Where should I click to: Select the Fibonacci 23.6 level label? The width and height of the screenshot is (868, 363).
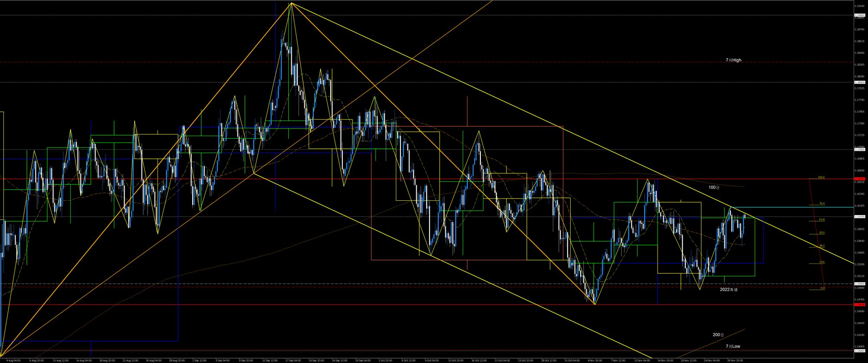(822, 262)
